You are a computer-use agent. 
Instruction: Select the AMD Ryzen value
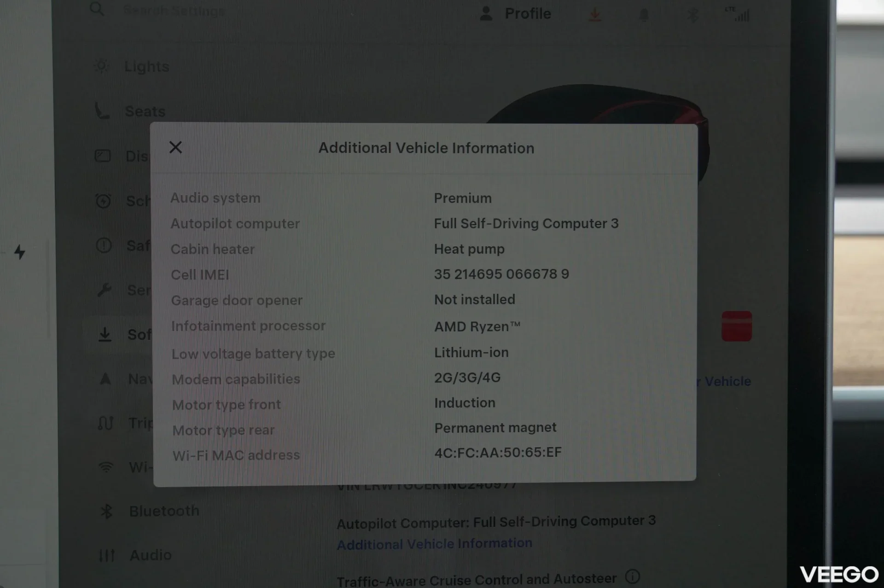click(x=477, y=326)
